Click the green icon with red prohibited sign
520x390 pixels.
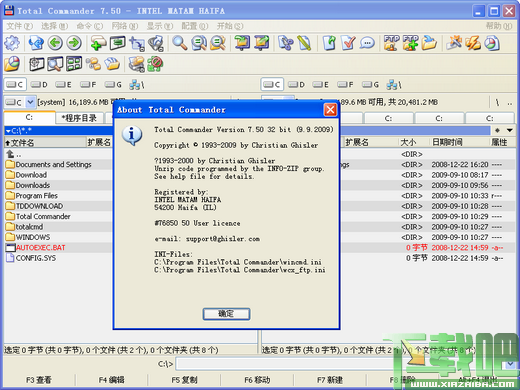coord(155,64)
